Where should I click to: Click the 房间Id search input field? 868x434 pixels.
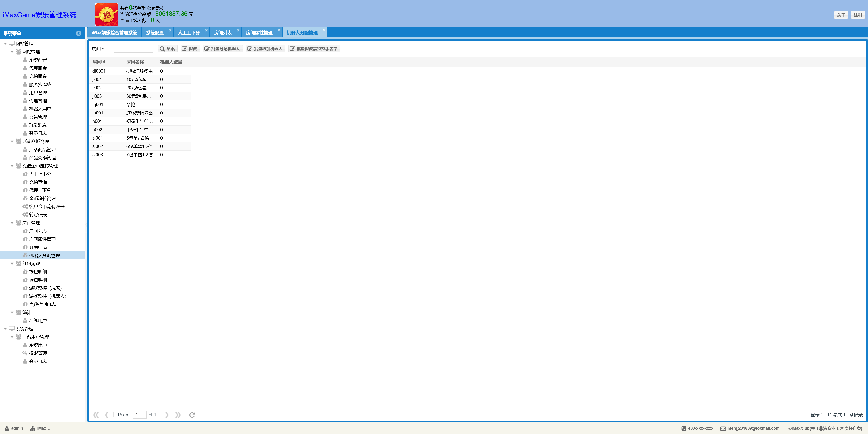(x=133, y=49)
